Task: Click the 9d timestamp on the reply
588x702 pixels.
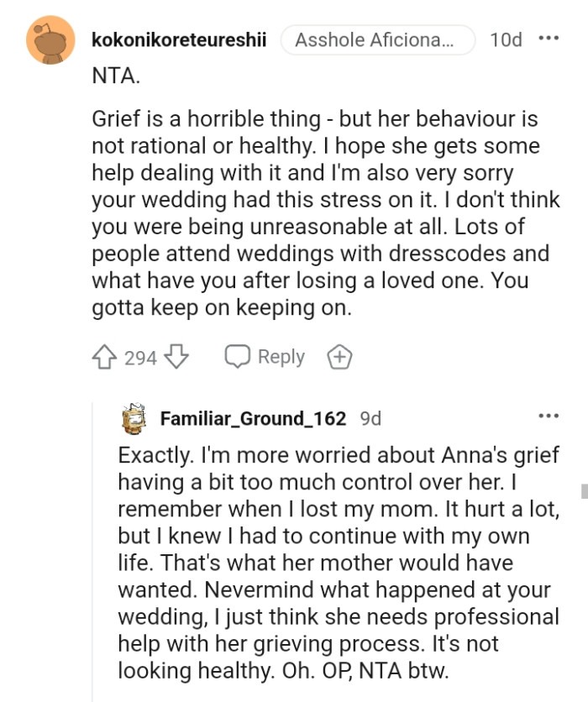Action: point(370,418)
